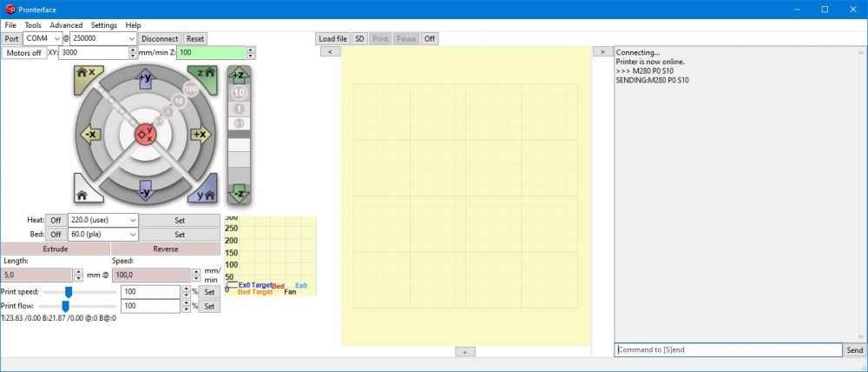Select the 0.1 step on Z column
Screen dimensions: 868x372
point(240,123)
